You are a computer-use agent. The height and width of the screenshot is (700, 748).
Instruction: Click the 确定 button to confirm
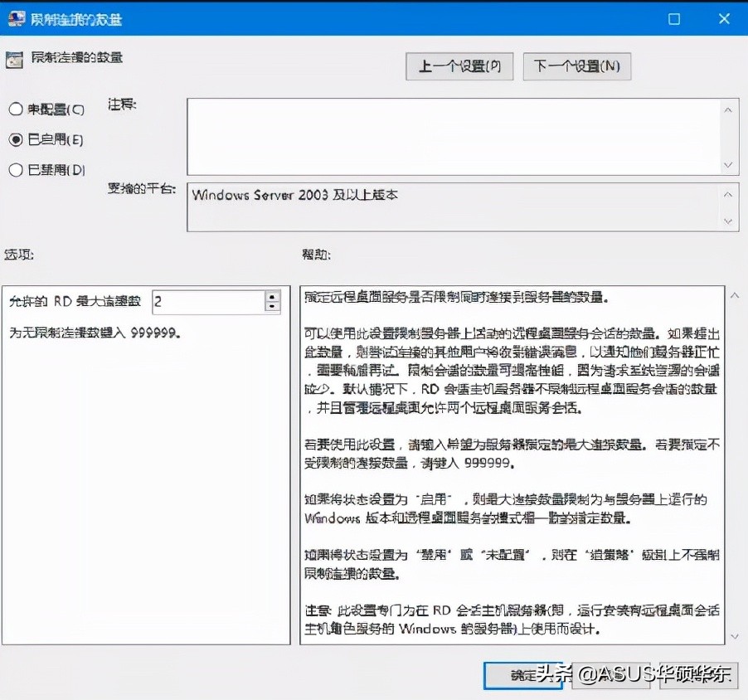point(524,676)
